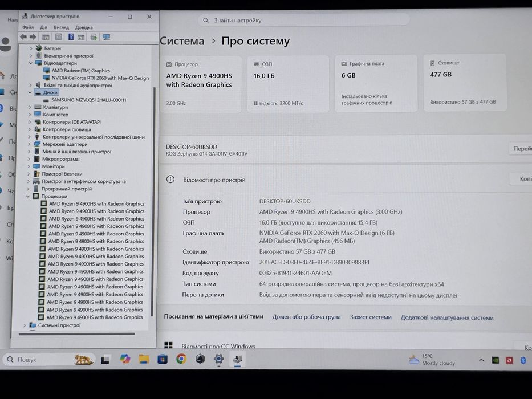Show hidden tray icons chevron

coord(481,360)
